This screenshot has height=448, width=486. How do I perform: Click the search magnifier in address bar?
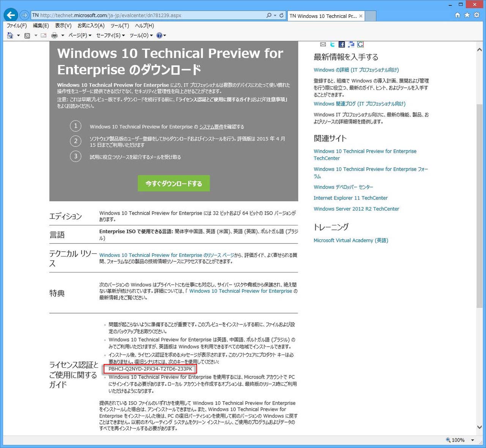[x=269, y=16]
